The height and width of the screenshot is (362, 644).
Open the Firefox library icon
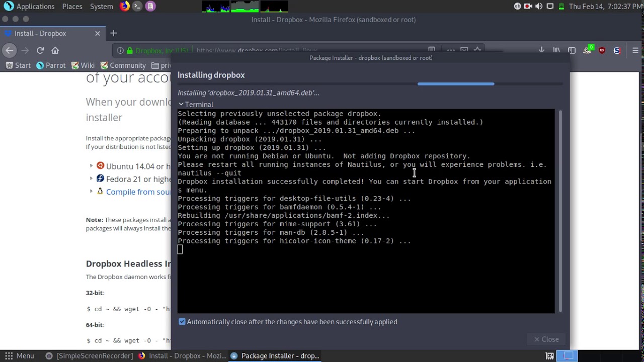pos(556,50)
